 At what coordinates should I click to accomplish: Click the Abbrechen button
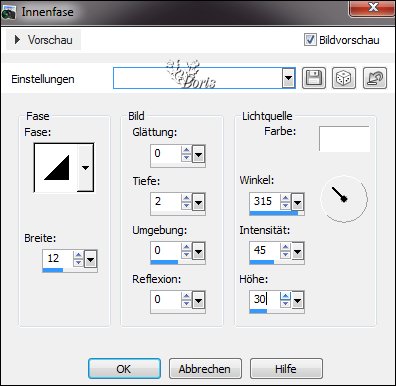pos(205,369)
